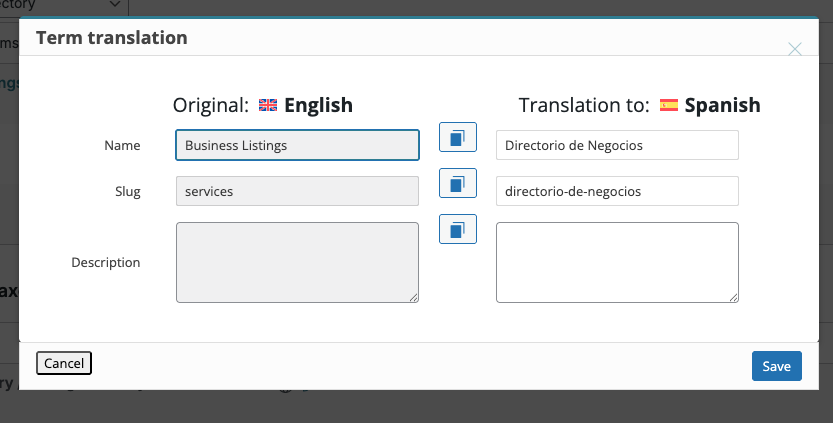
Task: Click the original Name field 'Business Listings'
Action: coord(297,145)
